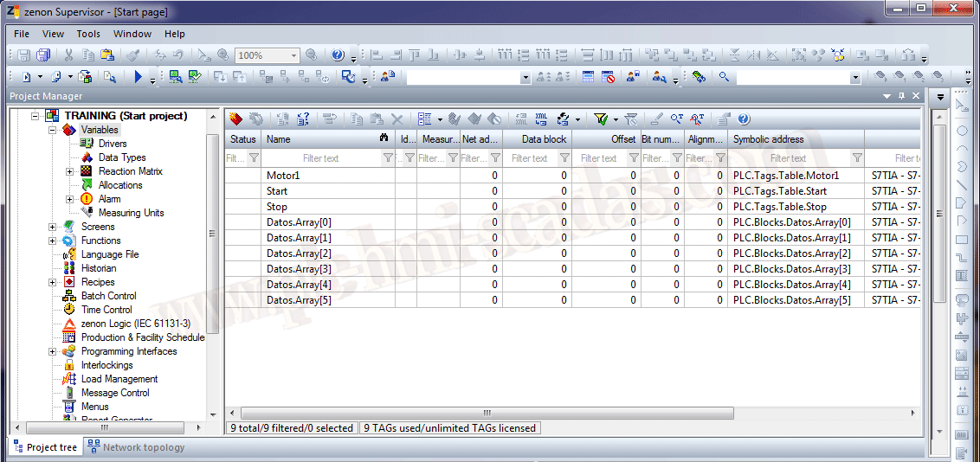Expand the Reaction Matrix tree node
Screen dimensions: 980x462
70,171
